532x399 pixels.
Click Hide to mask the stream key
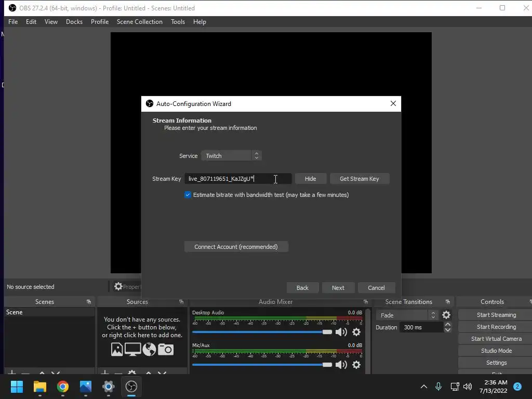(x=311, y=179)
